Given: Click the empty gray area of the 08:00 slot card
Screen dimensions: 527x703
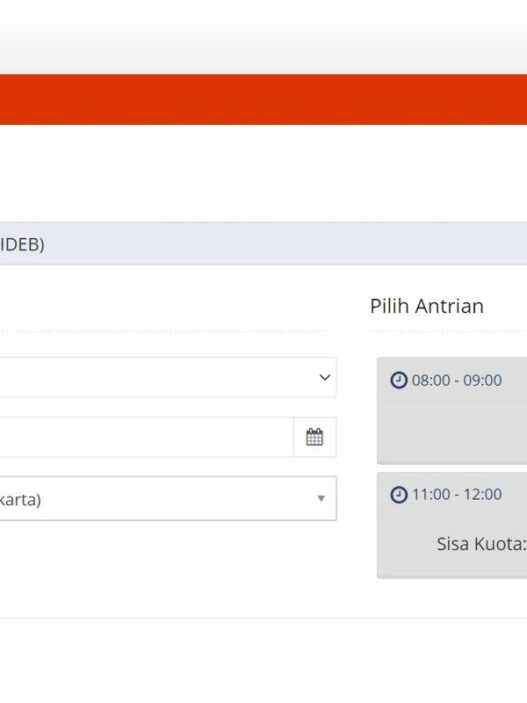Looking at the screenshot, I should (x=452, y=428).
